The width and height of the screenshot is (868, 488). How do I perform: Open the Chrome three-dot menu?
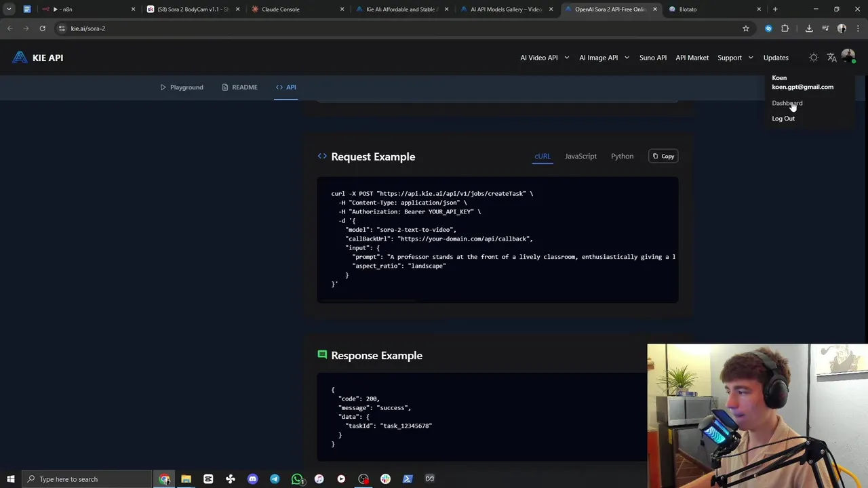(858, 28)
